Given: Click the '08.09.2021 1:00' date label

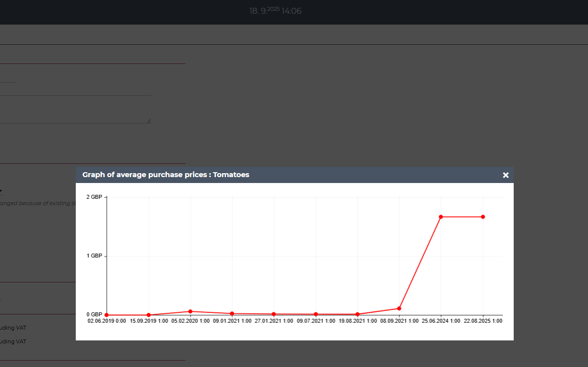Looking at the screenshot, I should [x=400, y=321].
